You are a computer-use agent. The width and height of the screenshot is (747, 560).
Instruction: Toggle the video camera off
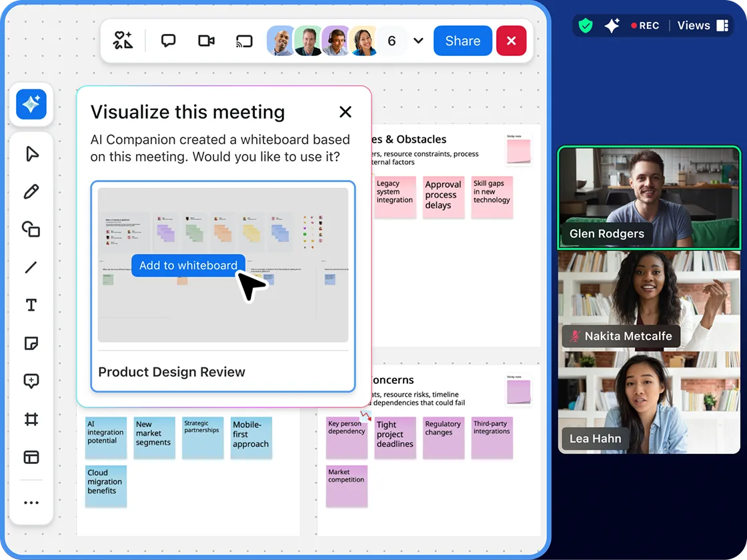pos(206,41)
